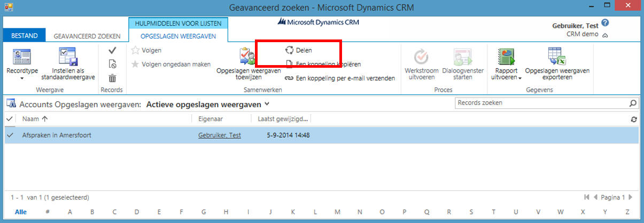Viewport: 644px width, 223px height.
Task: Toggle the select-all checkmark in header
Action: pos(10,119)
